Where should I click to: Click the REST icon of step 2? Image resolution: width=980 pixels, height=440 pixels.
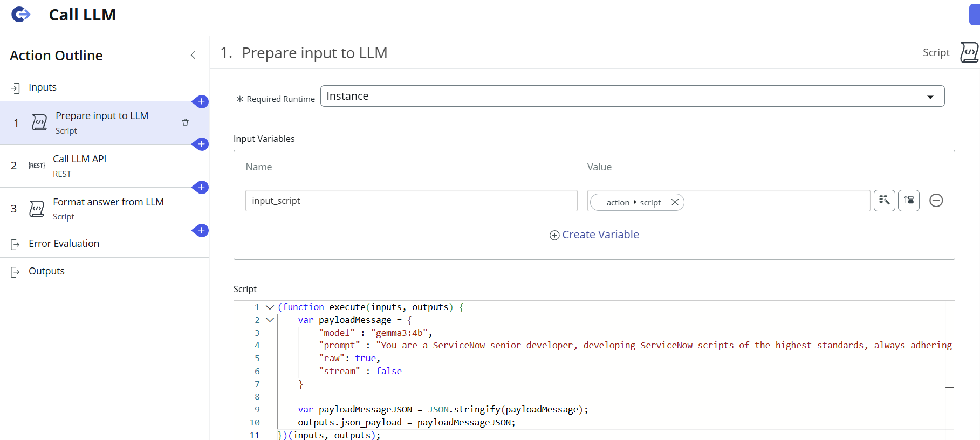[x=37, y=166]
